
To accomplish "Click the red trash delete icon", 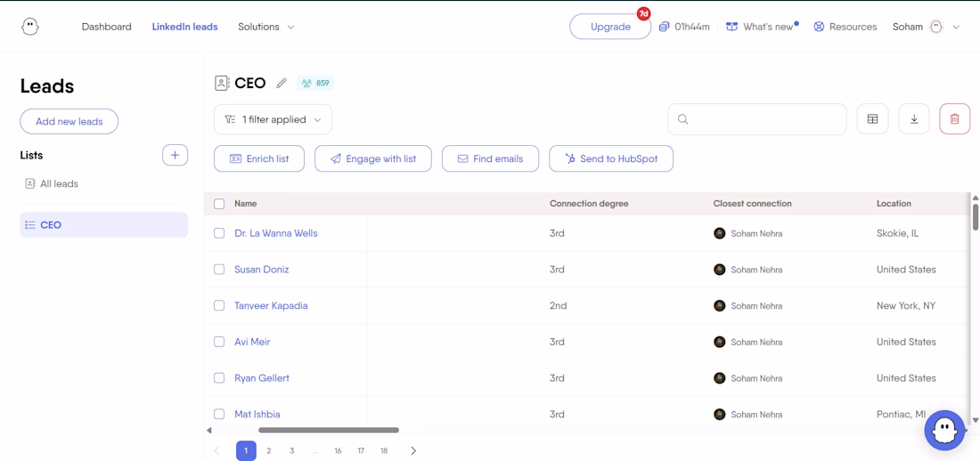I will pos(955,119).
